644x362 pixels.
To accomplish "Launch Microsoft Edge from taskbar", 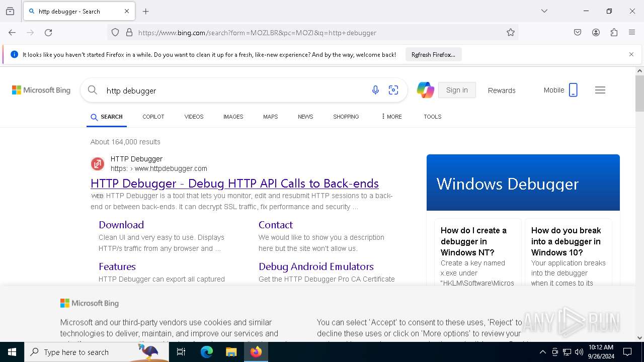I will [207, 352].
